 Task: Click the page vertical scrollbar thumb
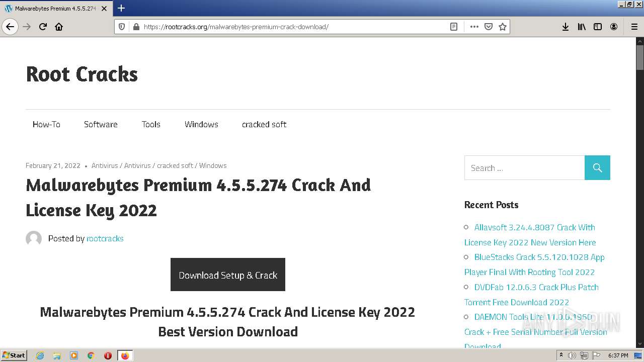(639, 57)
